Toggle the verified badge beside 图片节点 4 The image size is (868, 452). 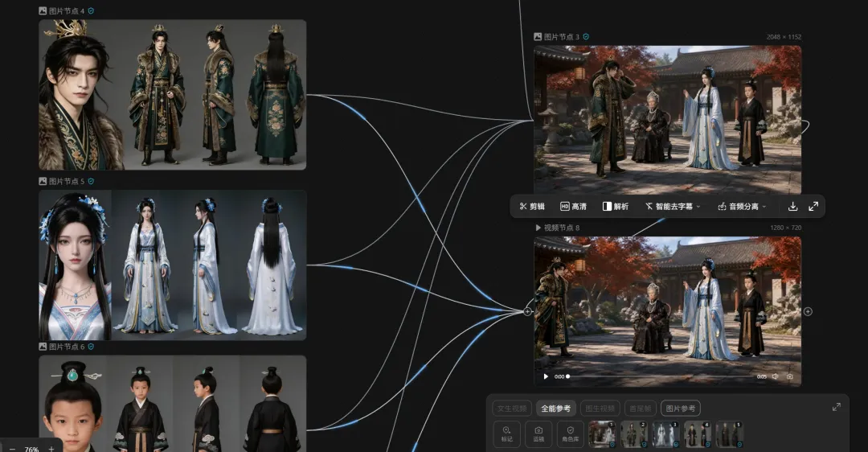click(x=92, y=10)
